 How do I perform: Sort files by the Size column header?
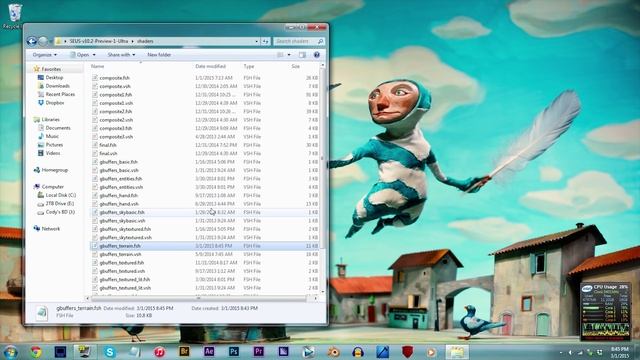pyautogui.click(x=296, y=66)
